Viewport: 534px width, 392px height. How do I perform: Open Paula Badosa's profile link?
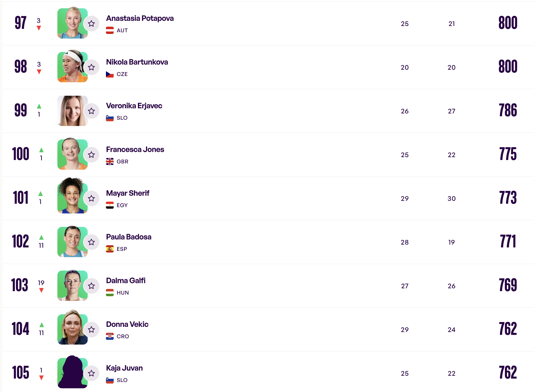(x=129, y=237)
